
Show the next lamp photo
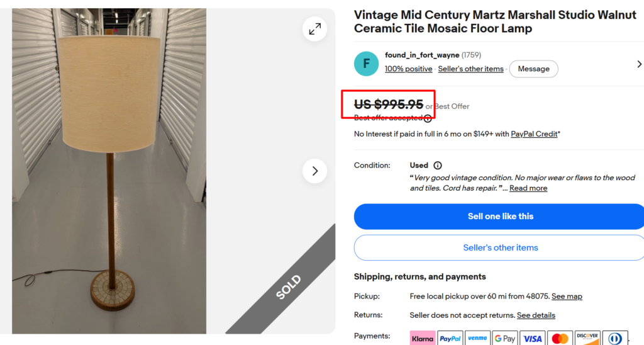coord(314,171)
